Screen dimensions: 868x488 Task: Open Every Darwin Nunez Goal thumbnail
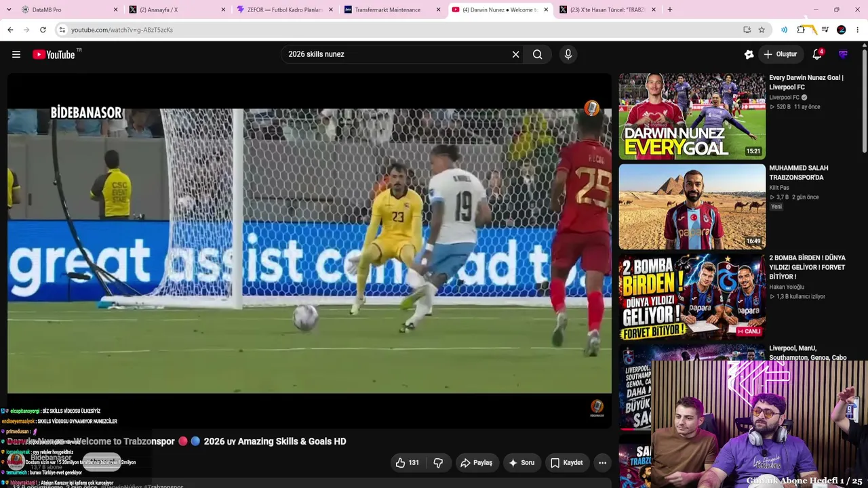pyautogui.click(x=692, y=116)
